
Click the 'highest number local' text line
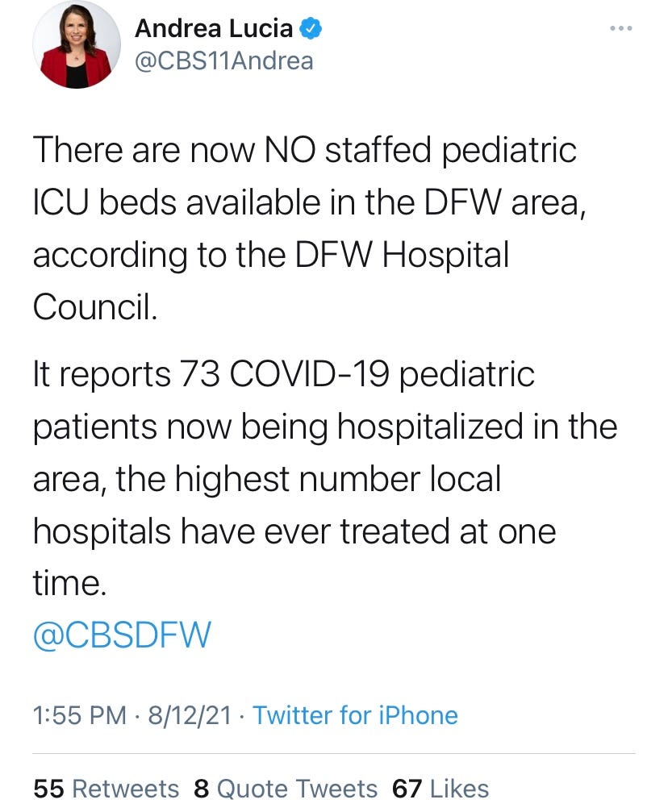tap(338, 478)
